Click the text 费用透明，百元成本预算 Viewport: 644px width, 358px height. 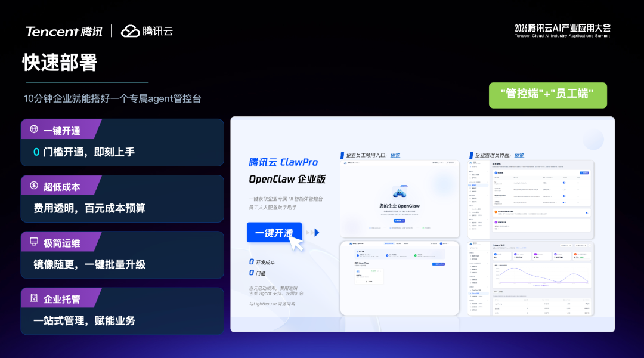(89, 208)
